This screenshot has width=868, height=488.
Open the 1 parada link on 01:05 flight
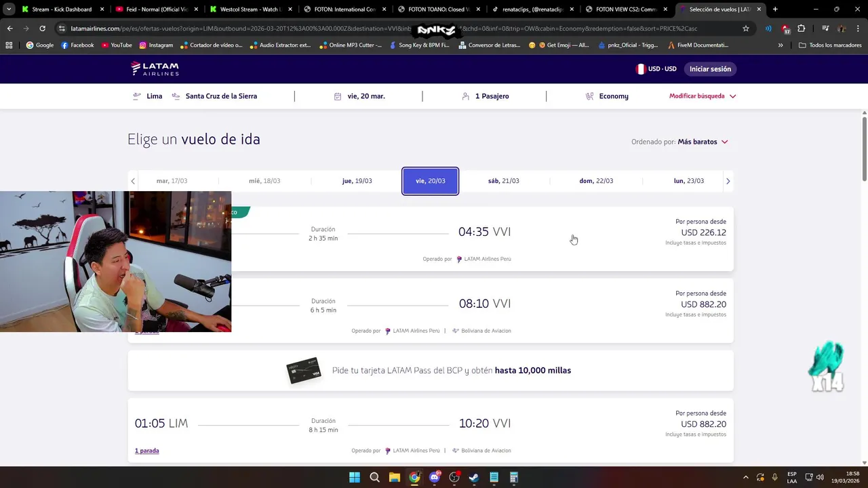146,451
